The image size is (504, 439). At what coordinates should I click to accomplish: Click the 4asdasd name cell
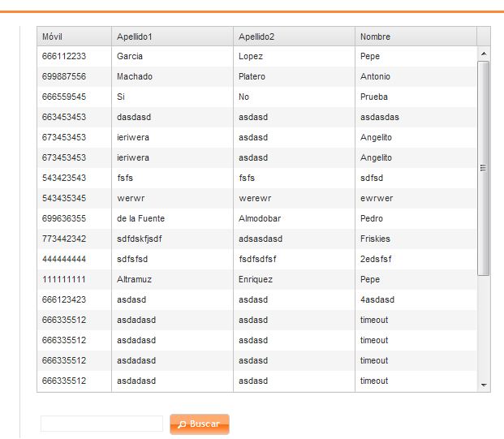416,299
